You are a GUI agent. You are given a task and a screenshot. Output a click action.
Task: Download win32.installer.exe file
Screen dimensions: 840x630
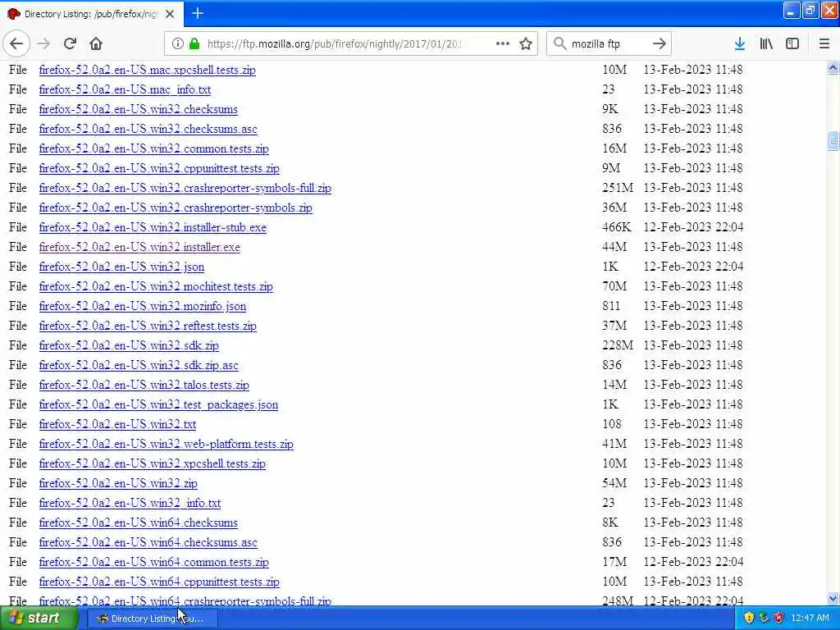(139, 247)
